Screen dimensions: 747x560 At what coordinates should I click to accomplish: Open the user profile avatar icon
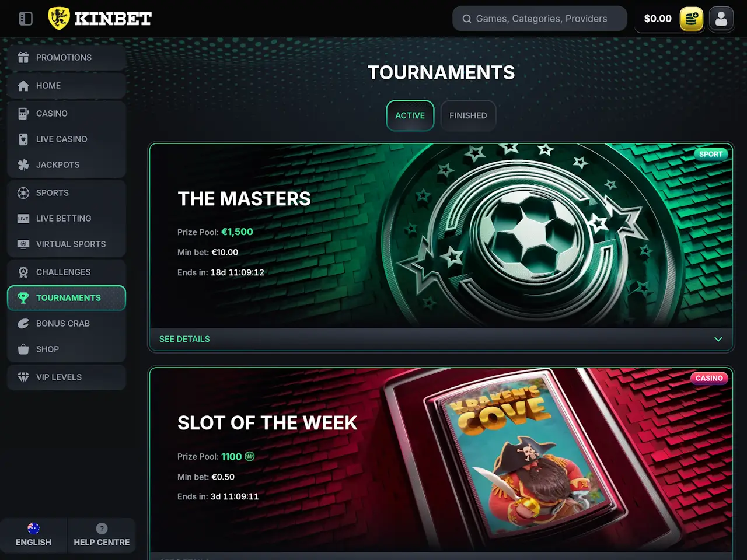coord(721,19)
